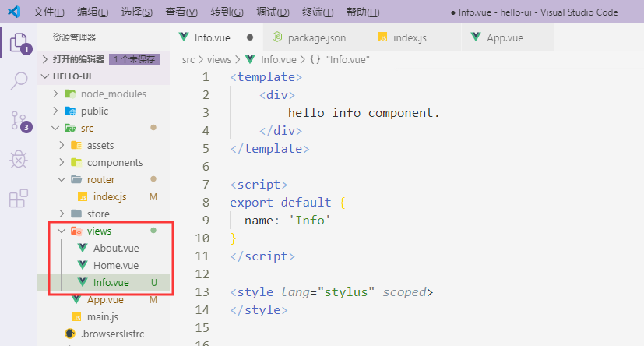This screenshot has height=346, width=644.
Task: Collapse the router folder chevron
Action: (x=62, y=179)
